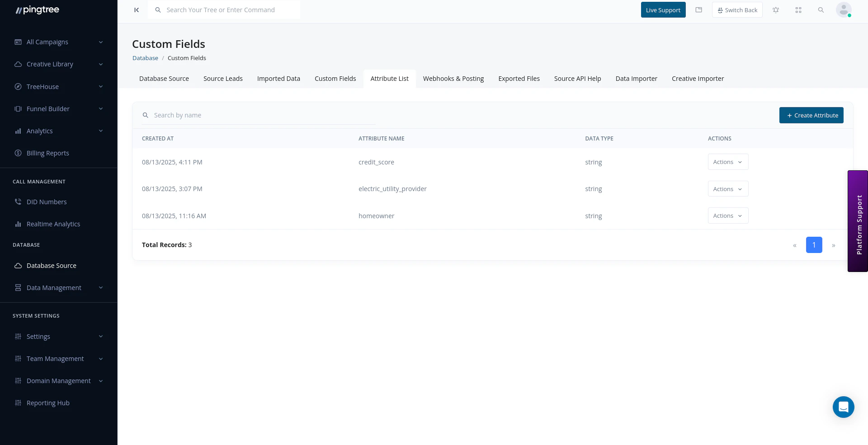
Task: Click the search magnifier in top bar
Action: (821, 9)
